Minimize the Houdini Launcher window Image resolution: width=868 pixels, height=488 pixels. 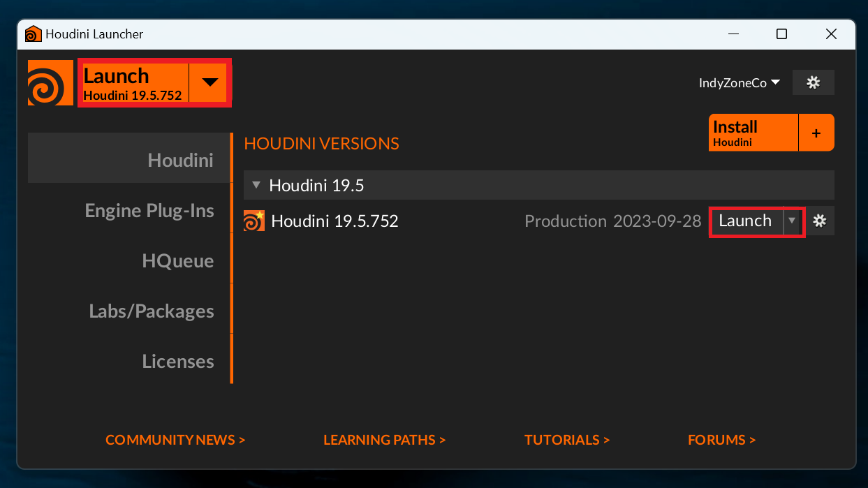733,34
